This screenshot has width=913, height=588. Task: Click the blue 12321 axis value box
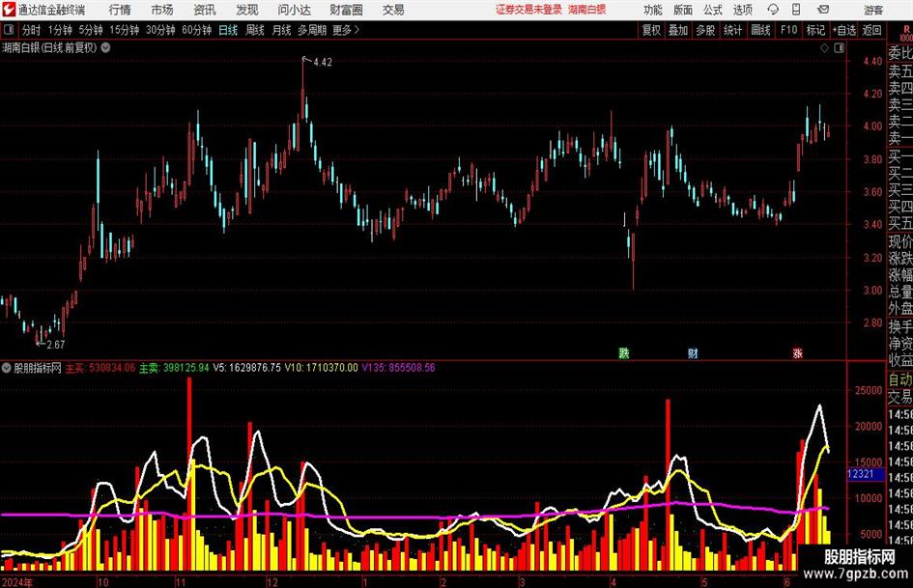point(865,474)
